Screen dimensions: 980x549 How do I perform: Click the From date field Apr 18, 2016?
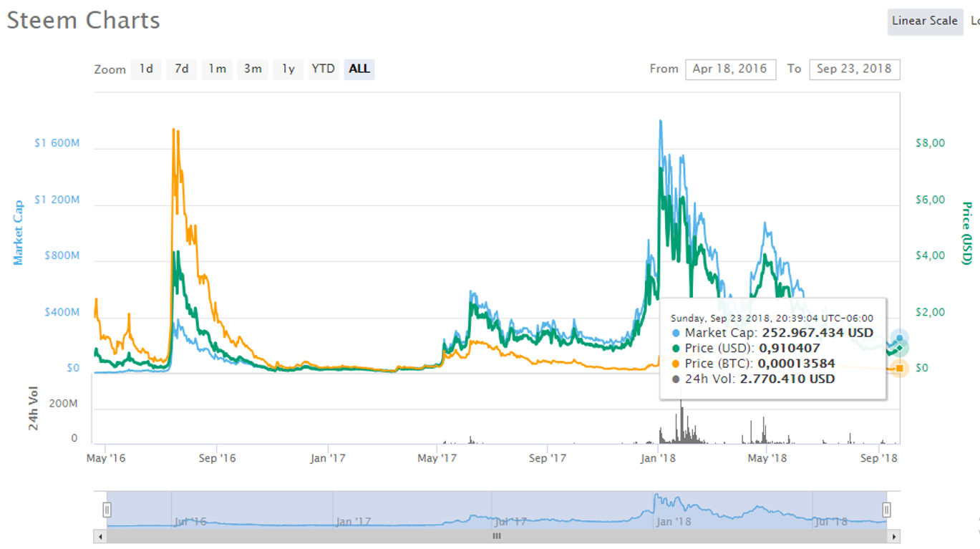coord(730,69)
